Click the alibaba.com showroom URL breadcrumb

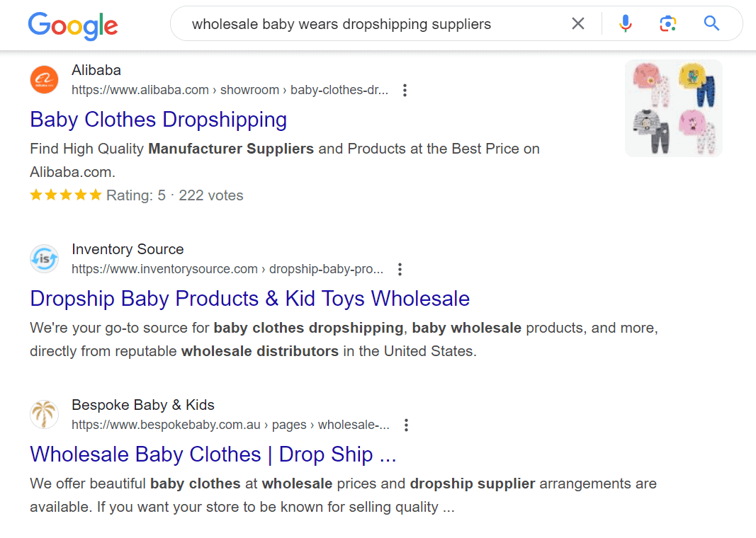coord(230,90)
